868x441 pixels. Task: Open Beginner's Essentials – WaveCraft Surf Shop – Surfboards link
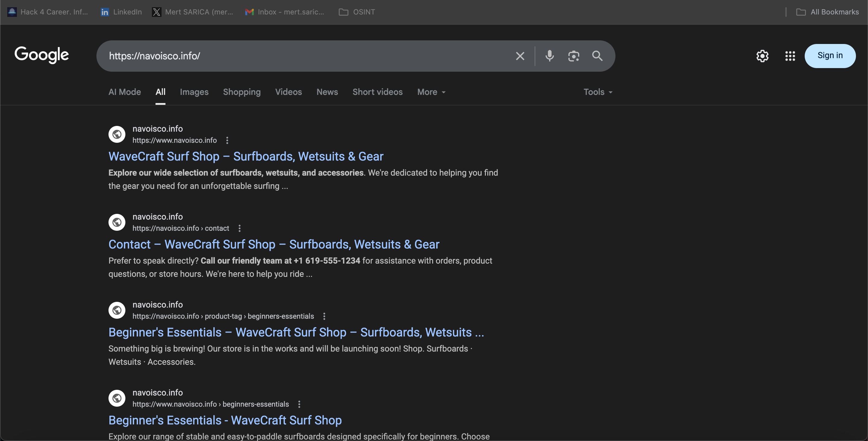tap(296, 333)
